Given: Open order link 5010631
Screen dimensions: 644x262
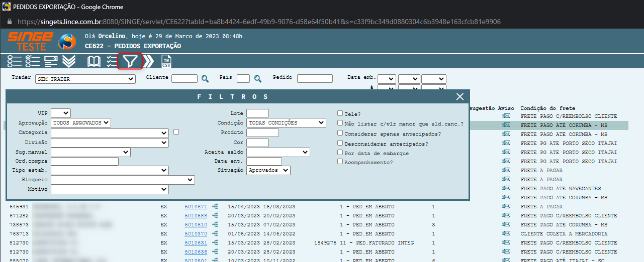Looking at the screenshot, I should [196, 243].
